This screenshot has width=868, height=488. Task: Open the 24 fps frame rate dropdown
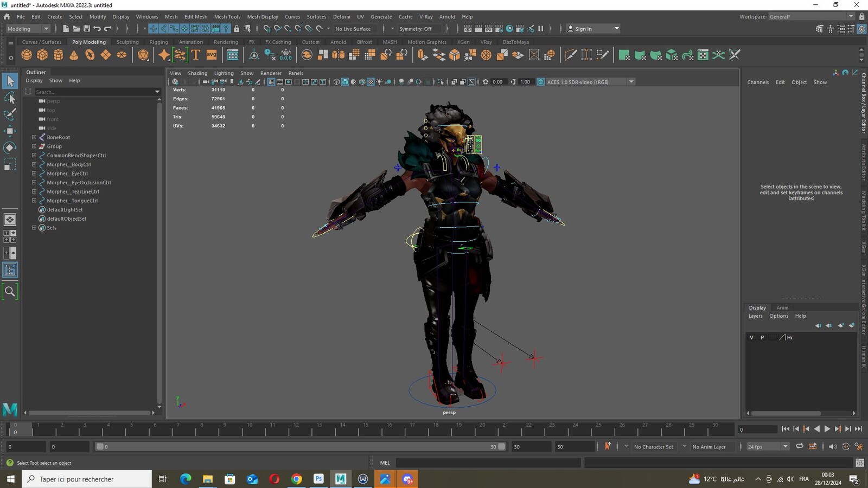coord(768,446)
